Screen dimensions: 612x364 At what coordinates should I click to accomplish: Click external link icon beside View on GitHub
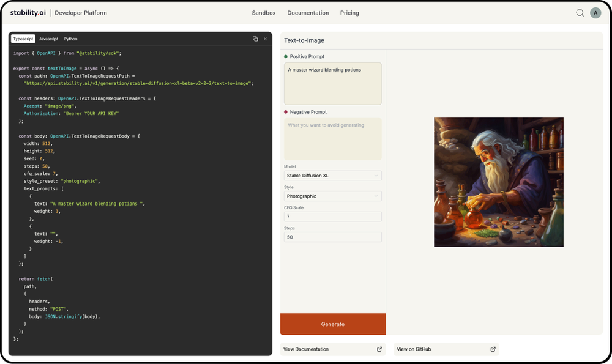[x=493, y=349]
